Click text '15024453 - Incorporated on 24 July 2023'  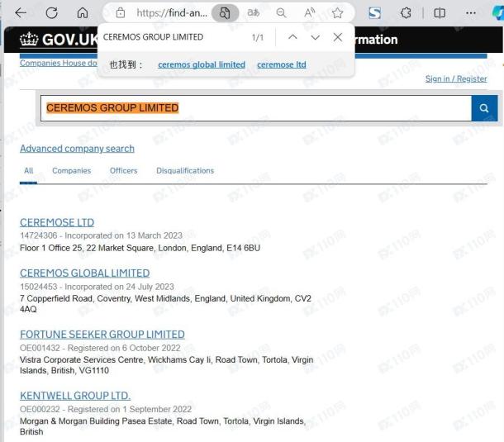click(97, 287)
